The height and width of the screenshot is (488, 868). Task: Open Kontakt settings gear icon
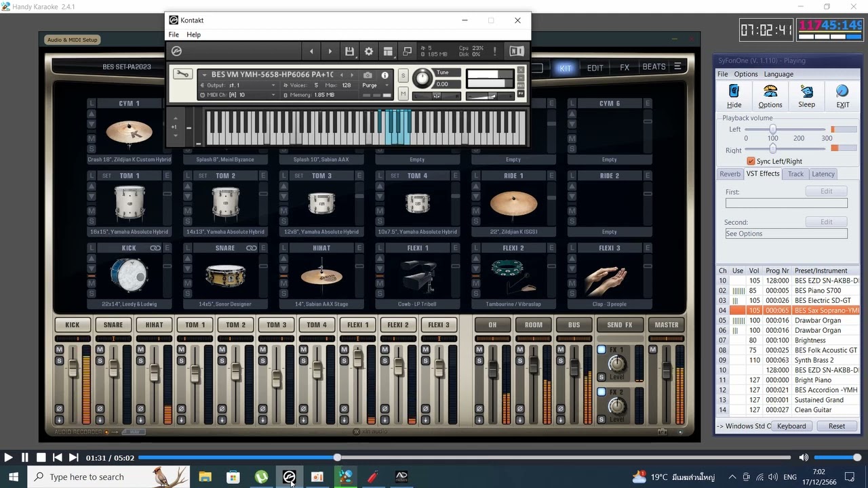[369, 52]
